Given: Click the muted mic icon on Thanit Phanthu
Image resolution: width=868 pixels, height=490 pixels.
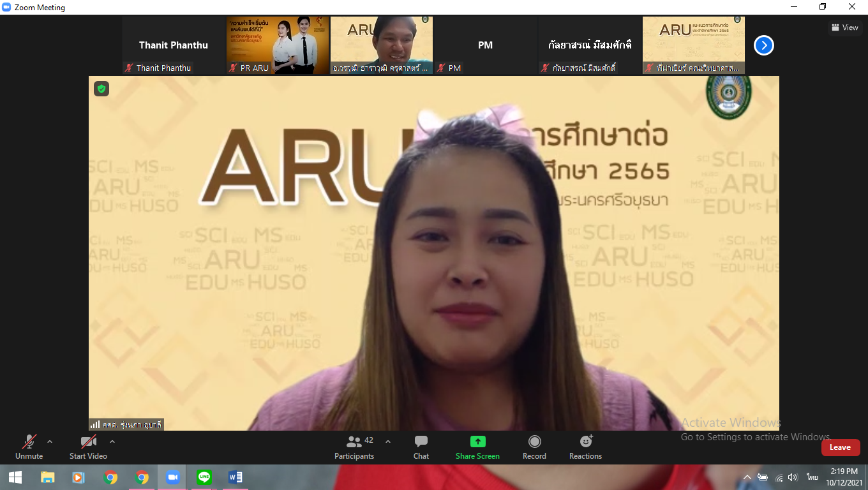Looking at the screenshot, I should click(129, 68).
